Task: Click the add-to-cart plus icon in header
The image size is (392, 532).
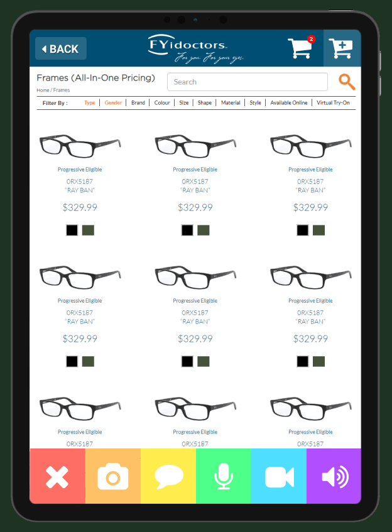Action: click(x=342, y=48)
